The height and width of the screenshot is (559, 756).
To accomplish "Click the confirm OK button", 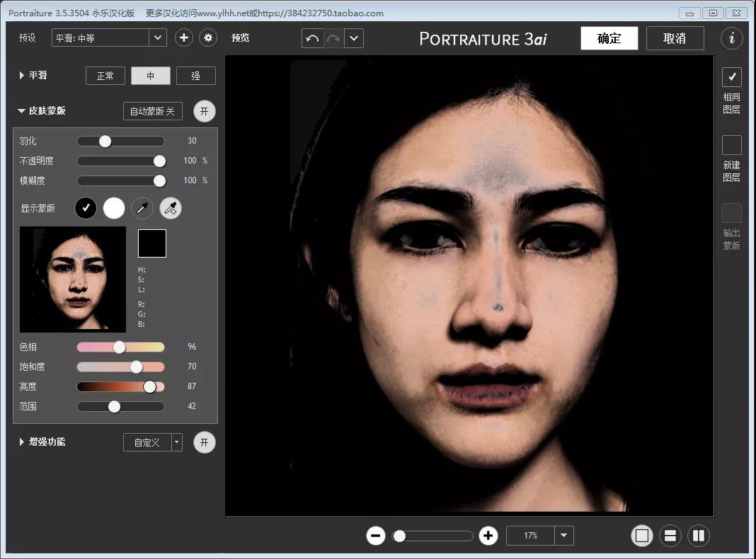I will [x=609, y=38].
